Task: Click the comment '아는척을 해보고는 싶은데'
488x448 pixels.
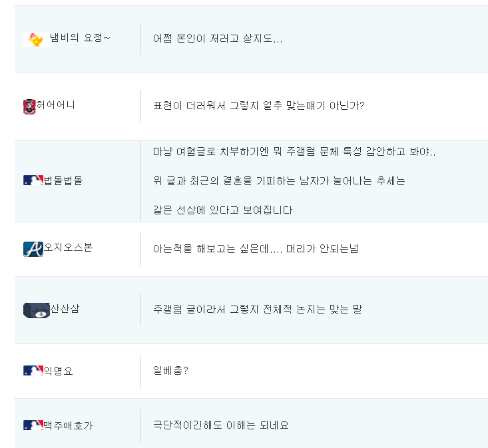Action: pyautogui.click(x=256, y=248)
